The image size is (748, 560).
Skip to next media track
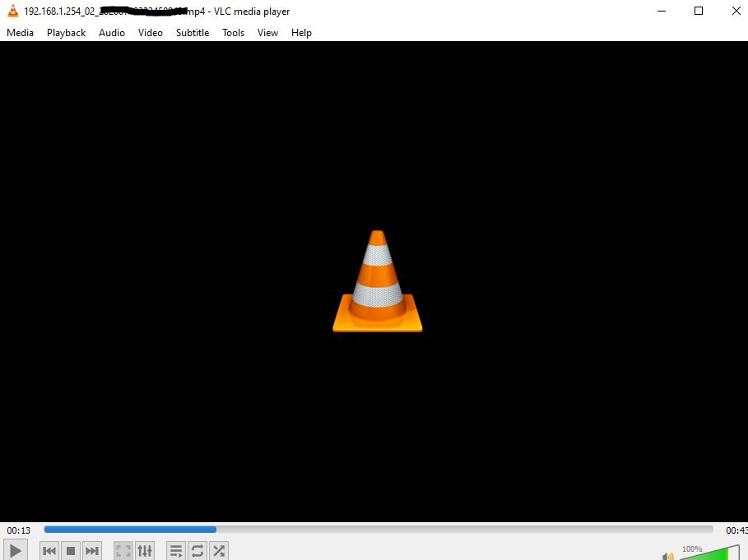92,551
